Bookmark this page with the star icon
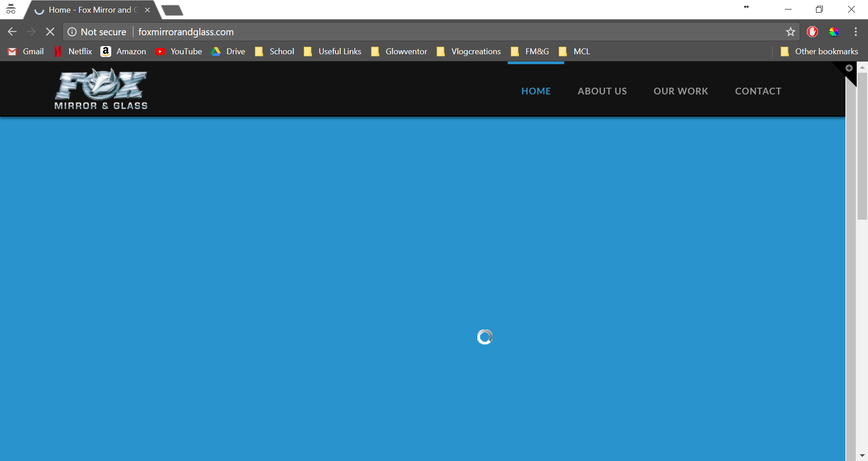This screenshot has width=868, height=461. pos(790,32)
